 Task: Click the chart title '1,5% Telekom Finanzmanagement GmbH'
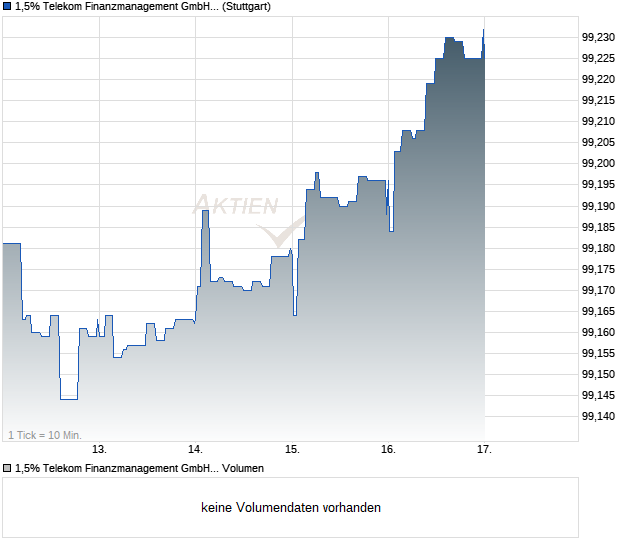114,7
